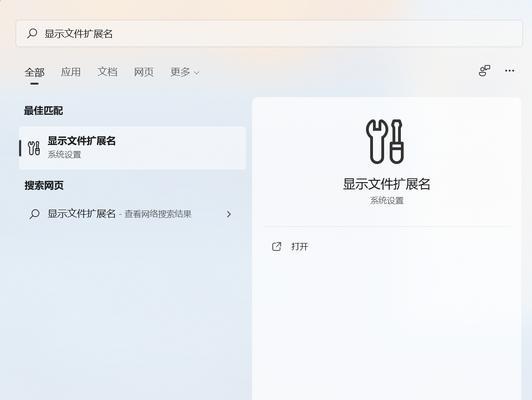Click 系统设置 subtitle under the best match
The height and width of the screenshot is (400, 532).
point(64,155)
